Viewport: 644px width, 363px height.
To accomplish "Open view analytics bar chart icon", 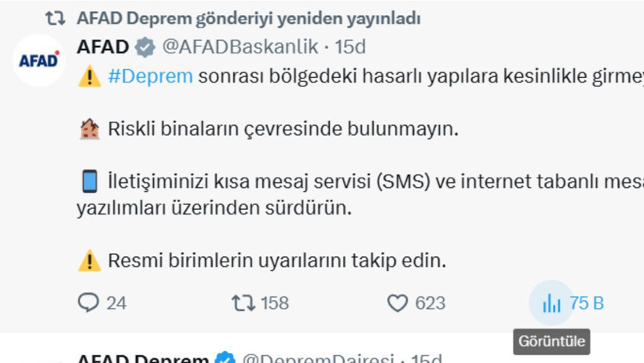I will click(x=551, y=302).
